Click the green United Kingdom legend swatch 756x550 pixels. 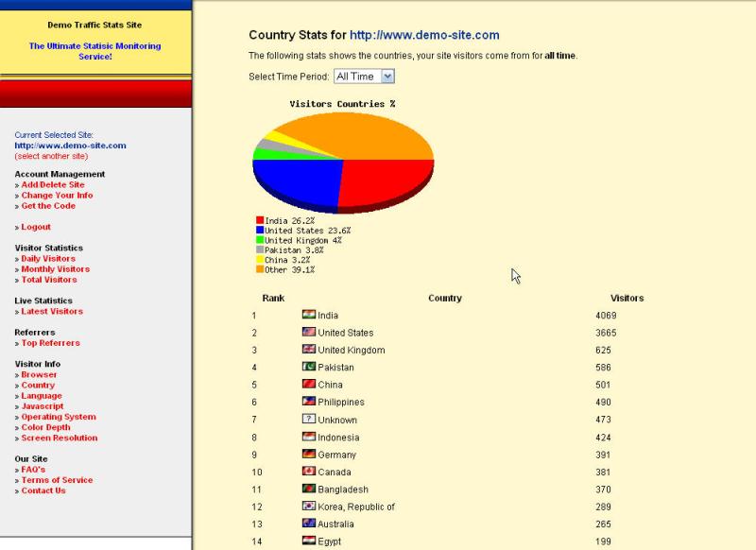260,240
